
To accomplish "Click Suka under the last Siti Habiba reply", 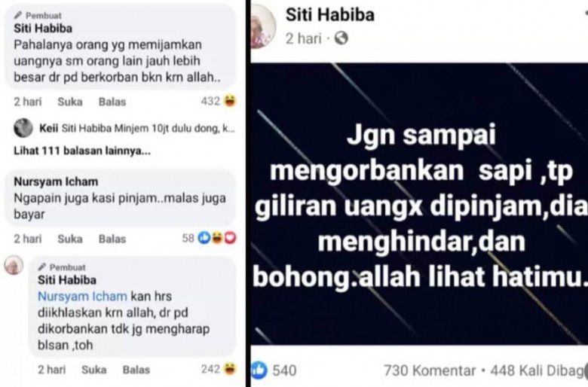I will [93, 370].
